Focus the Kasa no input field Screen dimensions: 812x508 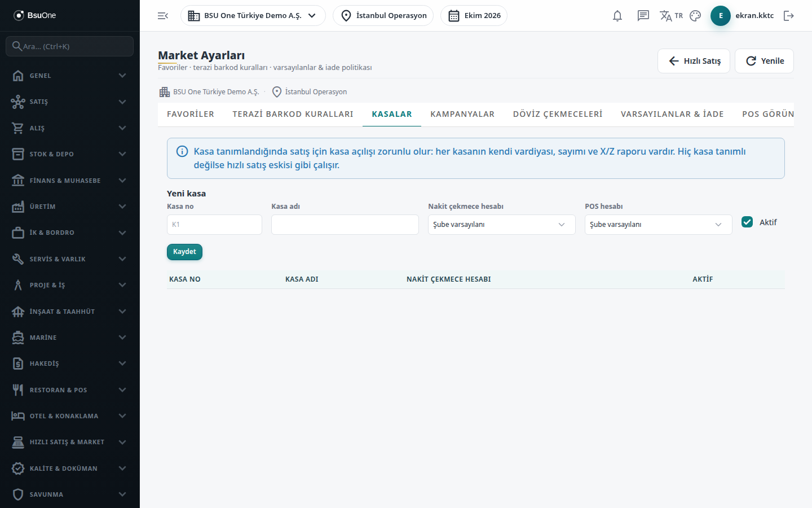[214, 225]
